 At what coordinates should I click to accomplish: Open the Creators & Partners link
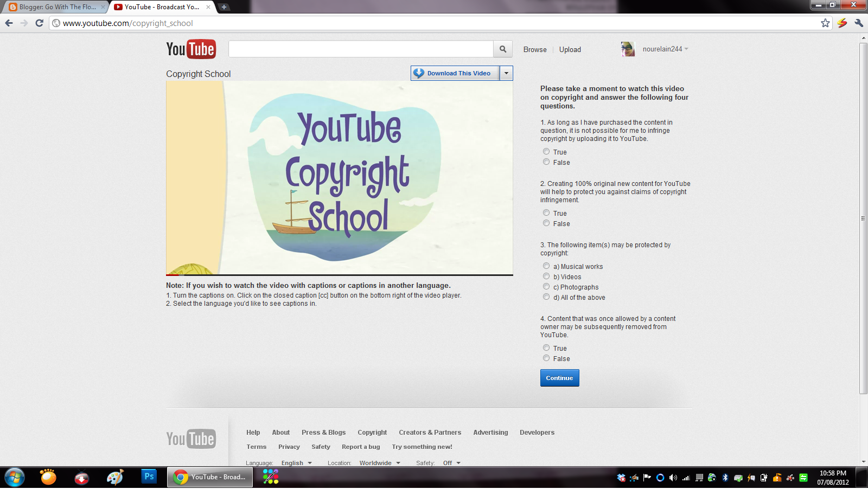tap(430, 433)
